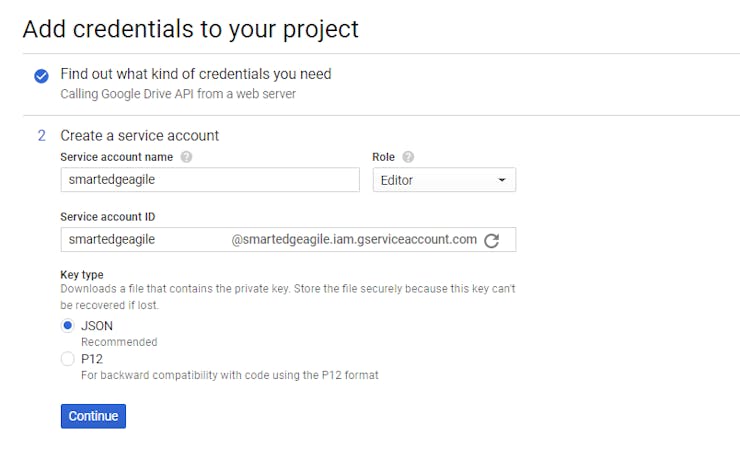
Task: Click the help icon beside Service account name
Action: coord(187,157)
